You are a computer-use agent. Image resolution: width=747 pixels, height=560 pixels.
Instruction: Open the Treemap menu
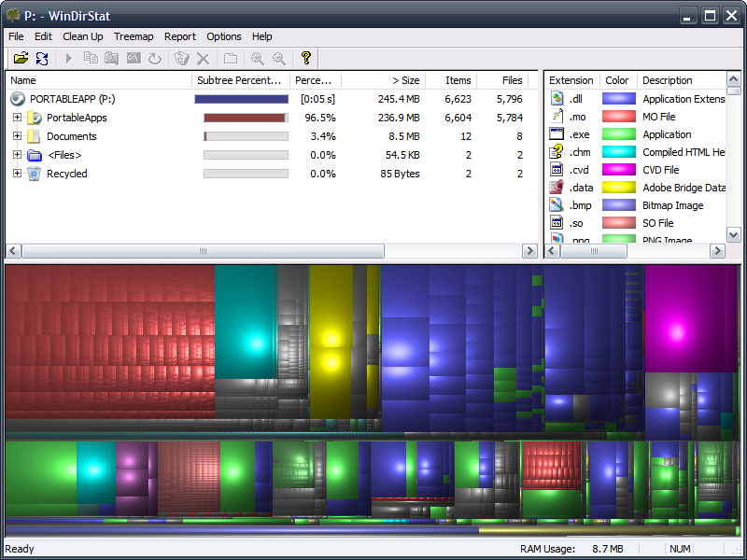pyautogui.click(x=134, y=36)
